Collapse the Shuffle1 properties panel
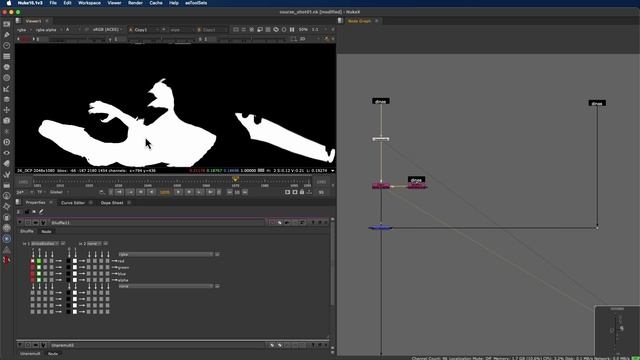640x360 pixels. coord(20,222)
